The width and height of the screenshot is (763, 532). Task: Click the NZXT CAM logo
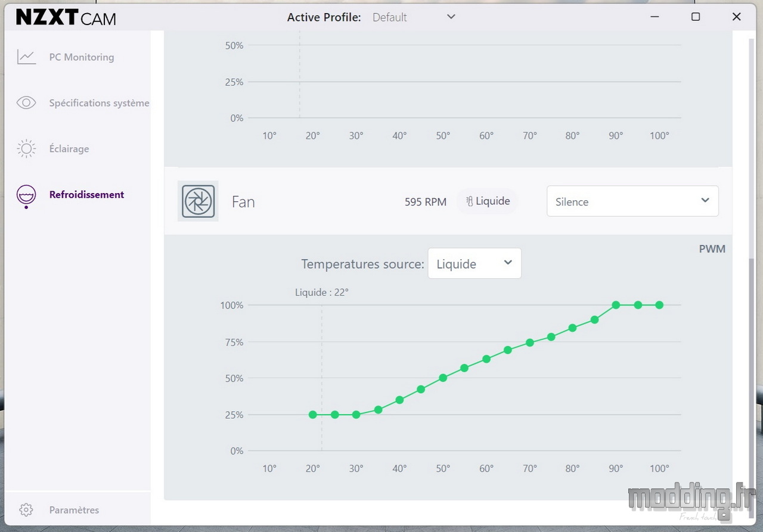pyautogui.click(x=66, y=18)
